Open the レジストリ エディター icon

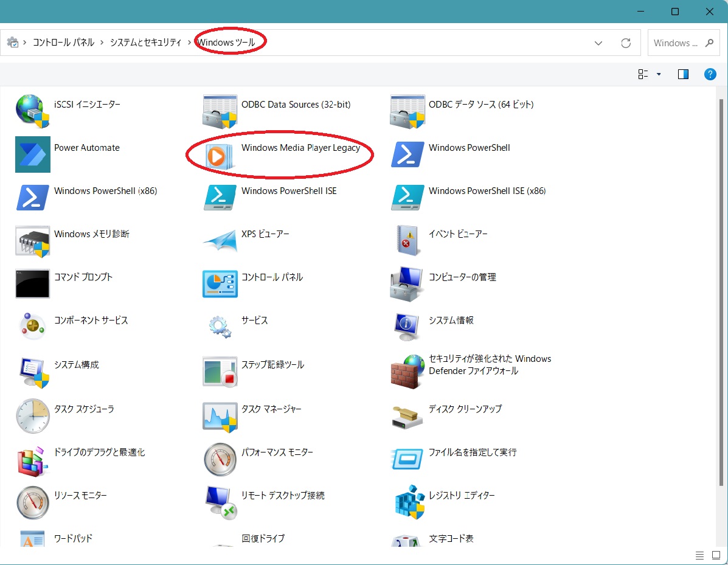407,502
